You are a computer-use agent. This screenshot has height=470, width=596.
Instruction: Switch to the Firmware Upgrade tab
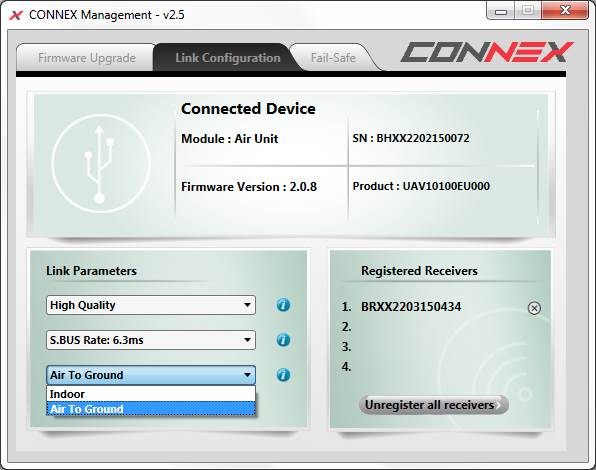87,58
